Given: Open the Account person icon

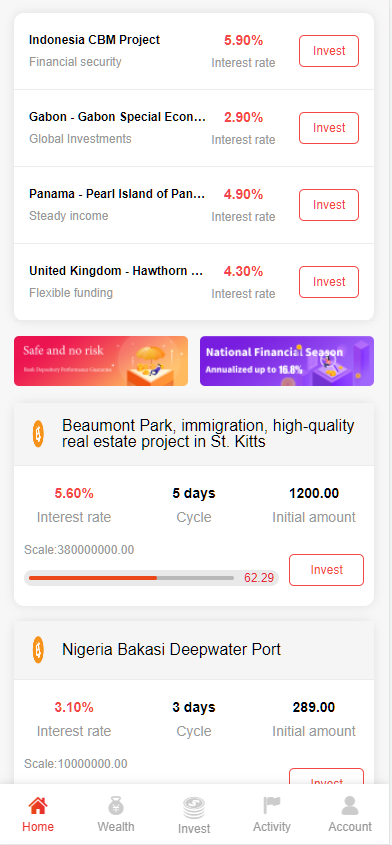Looking at the screenshot, I should (x=350, y=806).
